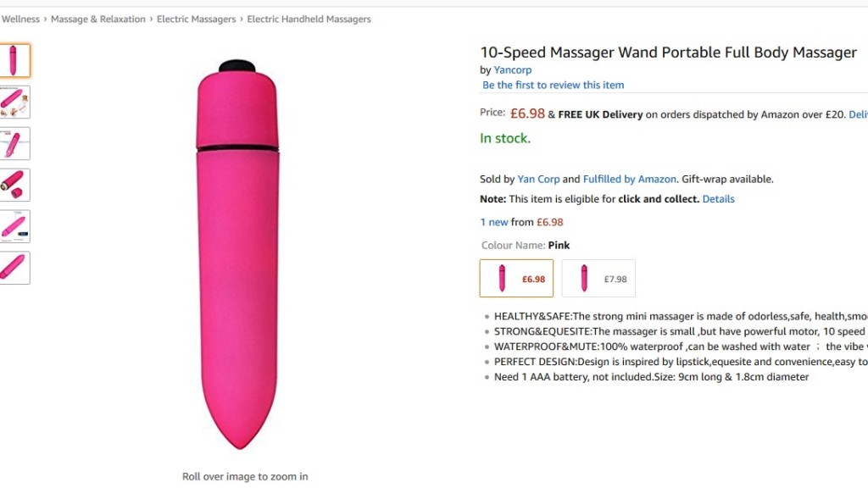Open the thumbnail with usage illustrations

[x=14, y=102]
